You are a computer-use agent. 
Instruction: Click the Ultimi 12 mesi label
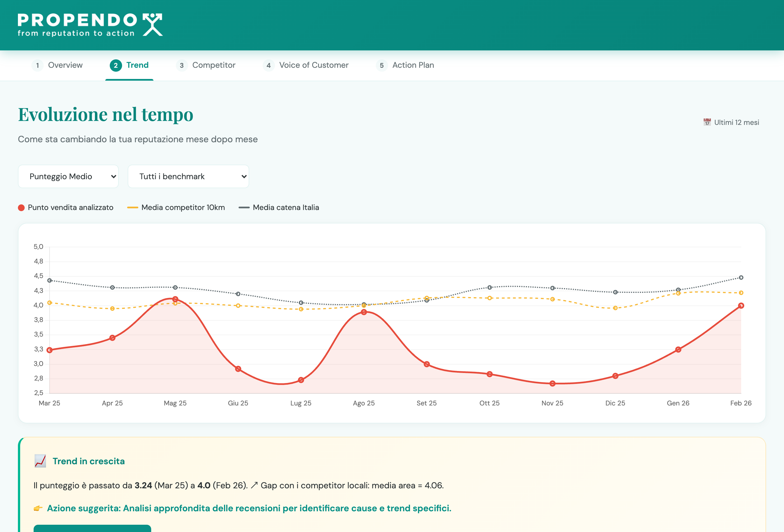(x=736, y=122)
